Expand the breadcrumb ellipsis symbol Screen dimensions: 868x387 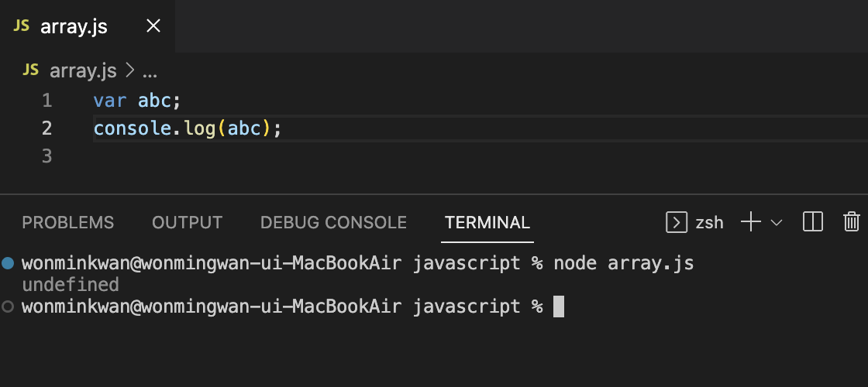tap(150, 71)
